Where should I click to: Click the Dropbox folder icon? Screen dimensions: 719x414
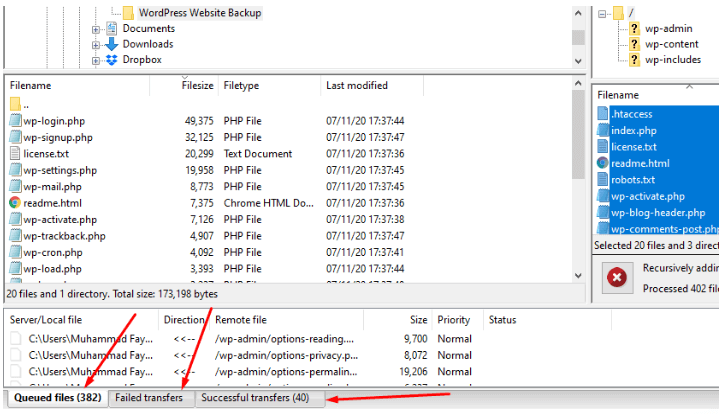tap(111, 60)
